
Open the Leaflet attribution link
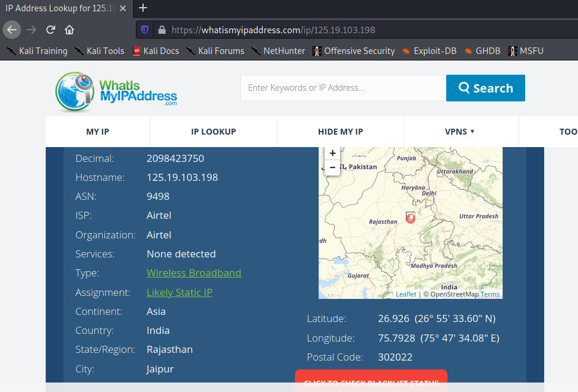406,294
